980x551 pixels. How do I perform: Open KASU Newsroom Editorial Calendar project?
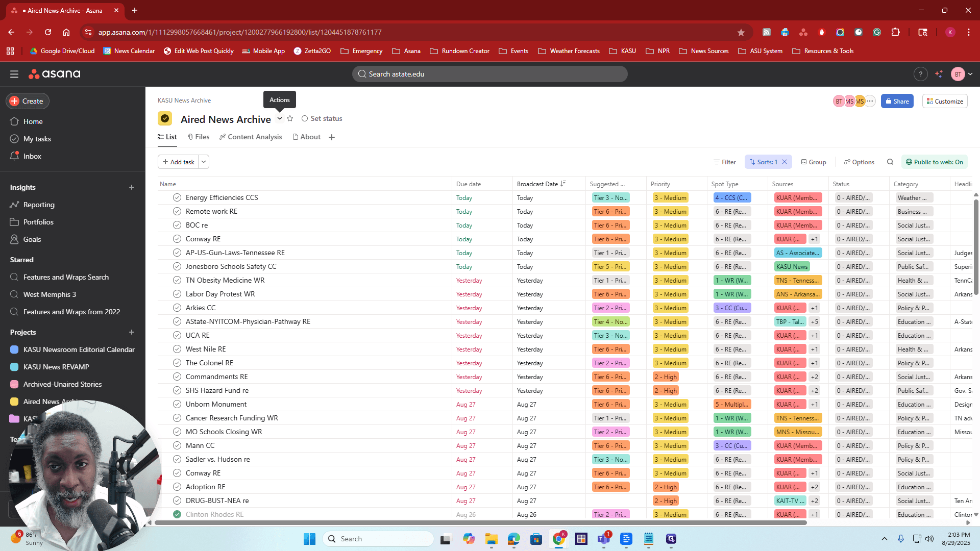point(72,349)
